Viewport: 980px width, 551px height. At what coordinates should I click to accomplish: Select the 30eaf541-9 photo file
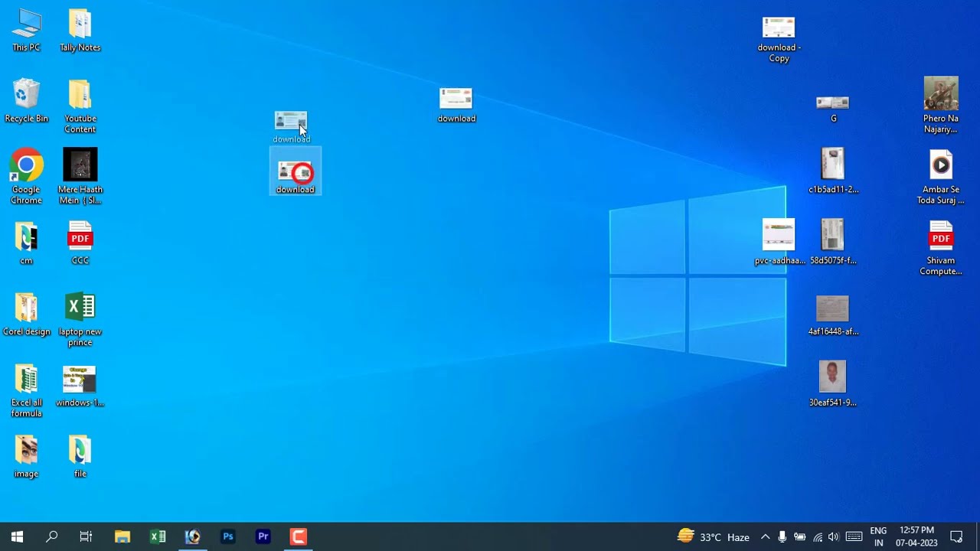coord(833,384)
